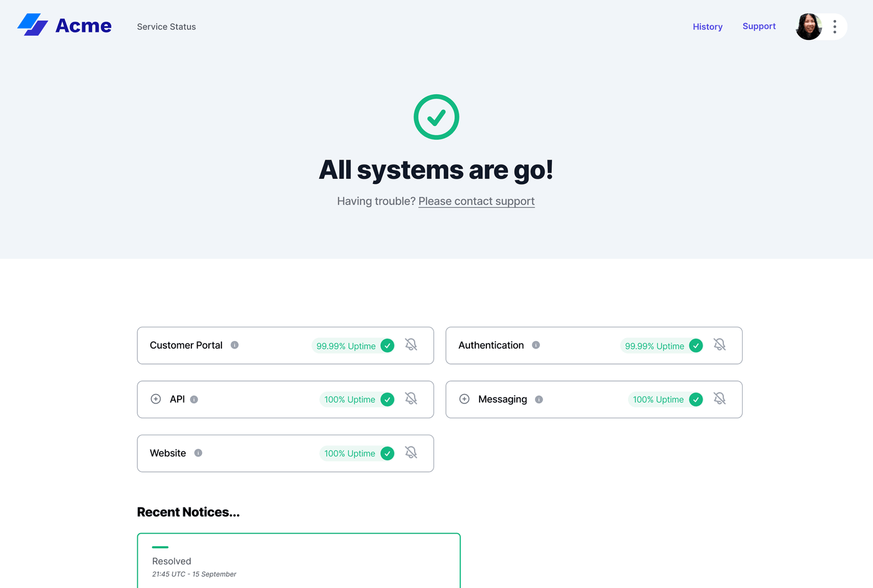Viewport: 873px width, 588px height.
Task: Open the History page
Action: [707, 26]
